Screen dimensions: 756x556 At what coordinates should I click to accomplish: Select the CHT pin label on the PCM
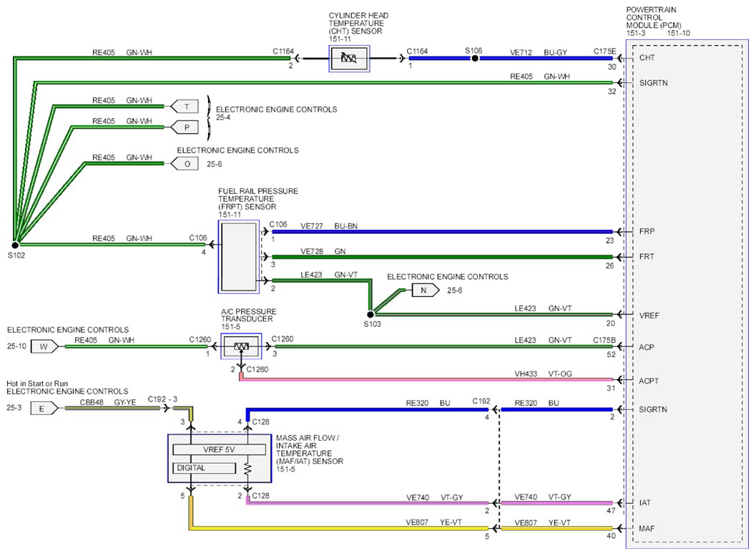(647, 58)
